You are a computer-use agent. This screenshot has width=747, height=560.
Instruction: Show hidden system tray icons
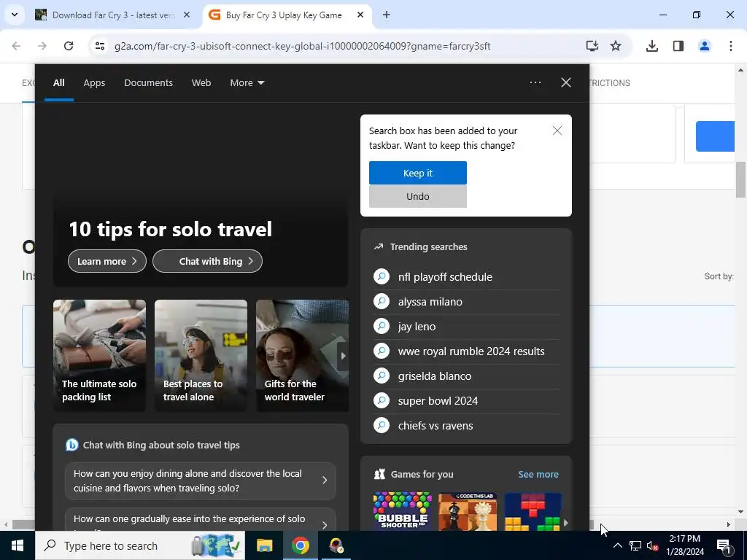[x=617, y=545]
